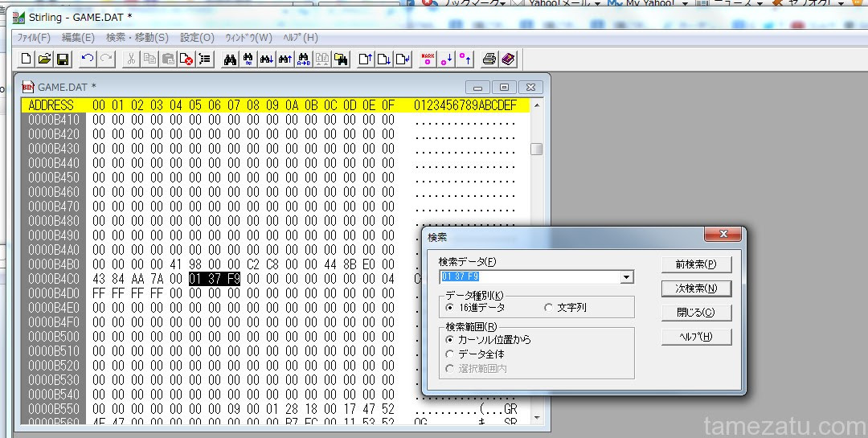Open the ウィンドウ(W) menu

click(248, 38)
